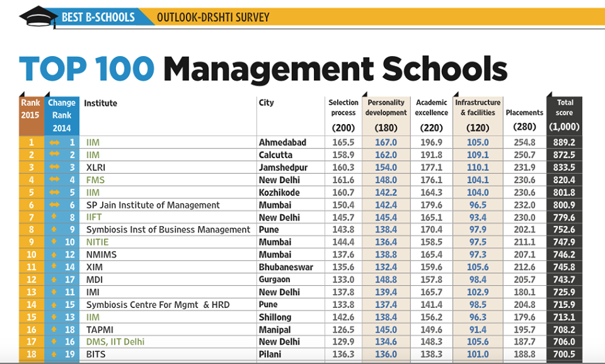Click the DMS, IIT Delhi institute name
Screen dimensions: 605x364
(115, 342)
